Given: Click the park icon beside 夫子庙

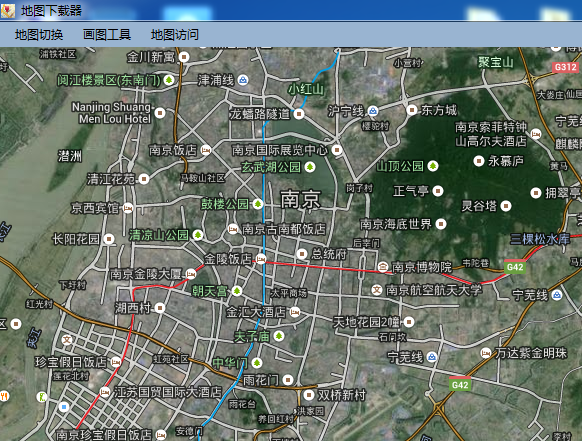Looking at the screenshot, I should point(279,336).
